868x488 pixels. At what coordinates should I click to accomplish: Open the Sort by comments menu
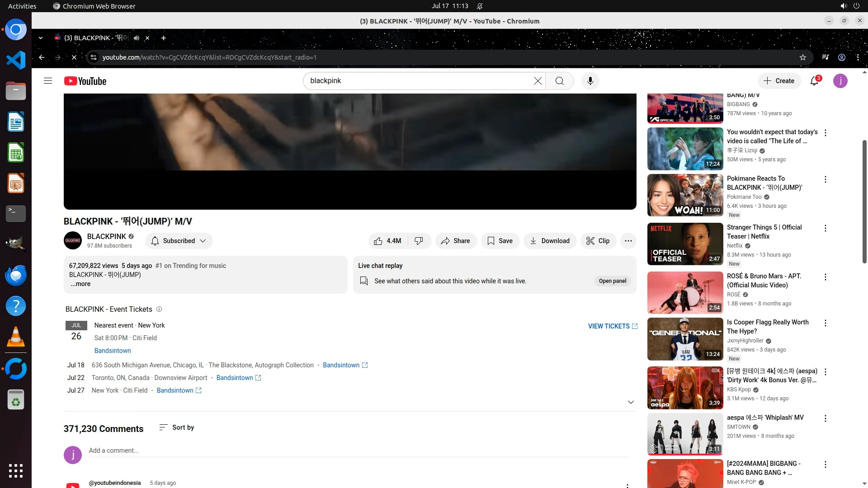tap(177, 427)
